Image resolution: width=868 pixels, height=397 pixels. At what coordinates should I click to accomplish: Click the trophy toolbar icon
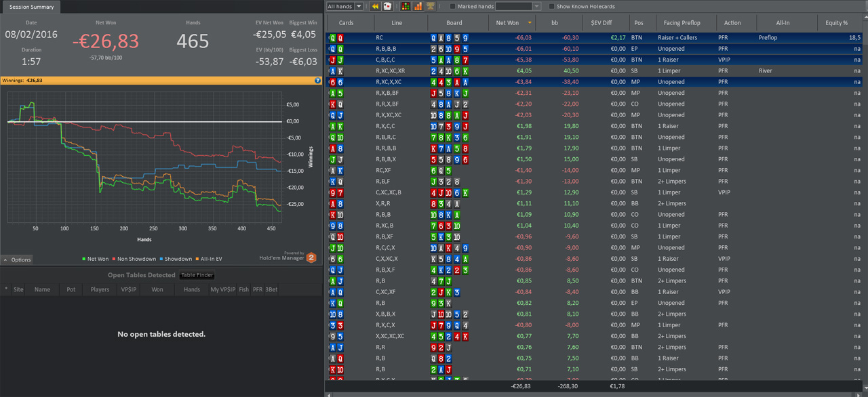[x=430, y=6]
